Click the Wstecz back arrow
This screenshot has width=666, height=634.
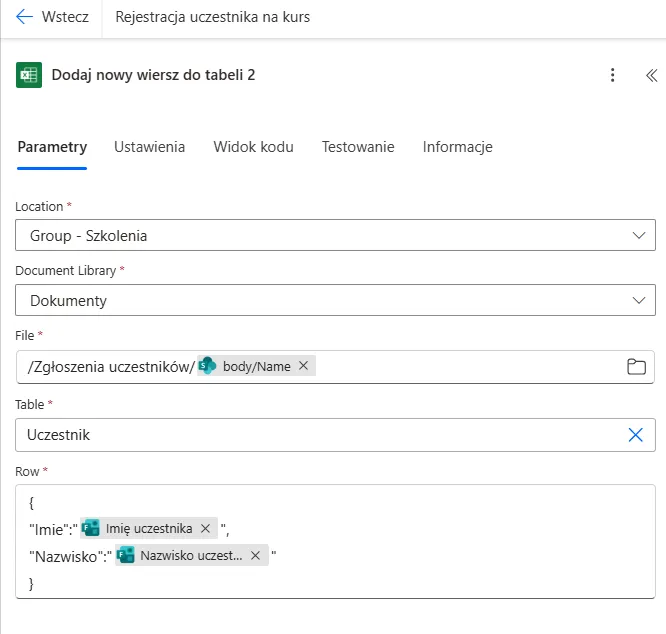point(25,18)
